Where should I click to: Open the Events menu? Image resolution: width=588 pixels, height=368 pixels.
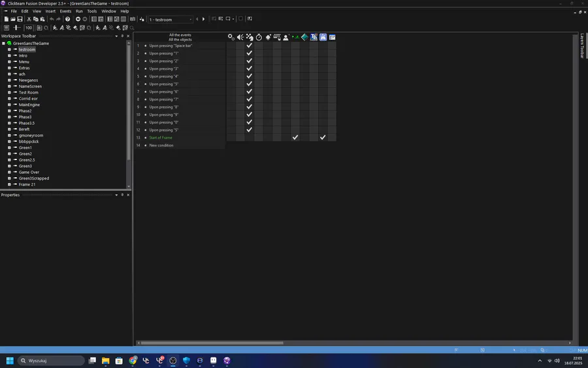point(65,11)
